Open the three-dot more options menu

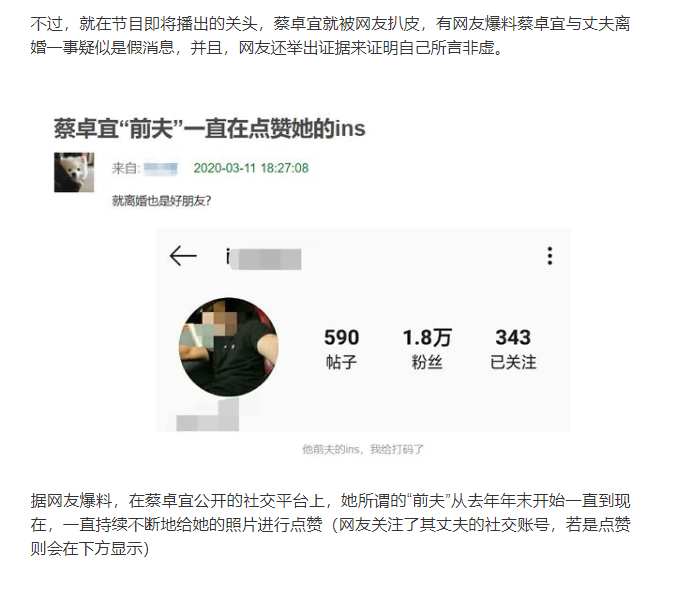[550, 256]
